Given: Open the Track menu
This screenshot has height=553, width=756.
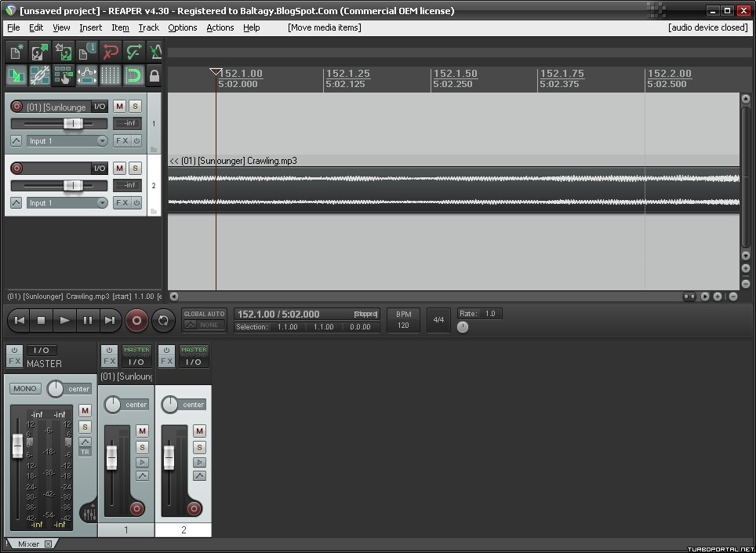Looking at the screenshot, I should (148, 27).
